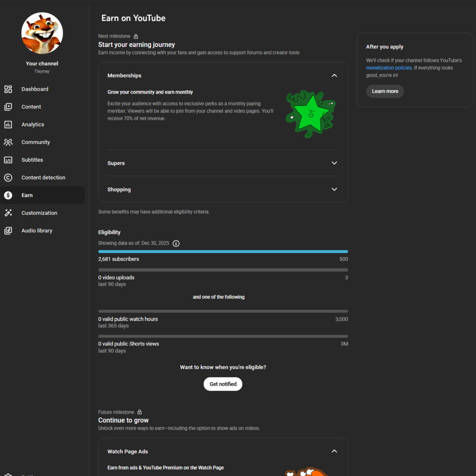476x476 pixels.
Task: Open the Analytics menu item
Action: tap(33, 124)
